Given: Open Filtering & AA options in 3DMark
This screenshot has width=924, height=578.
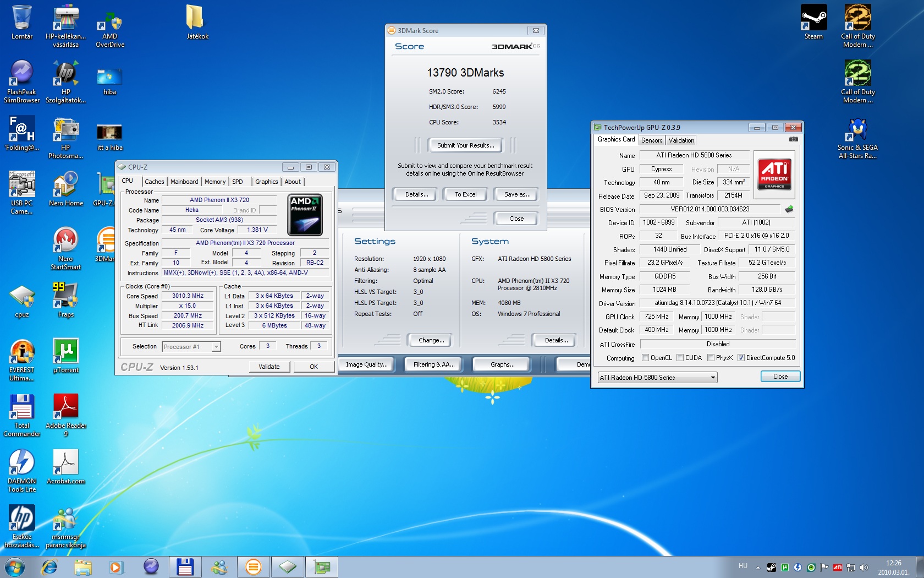Looking at the screenshot, I should 434,364.
